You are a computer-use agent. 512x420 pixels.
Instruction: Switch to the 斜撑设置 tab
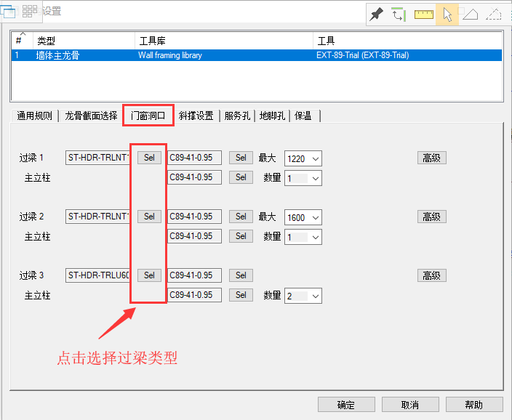(196, 116)
